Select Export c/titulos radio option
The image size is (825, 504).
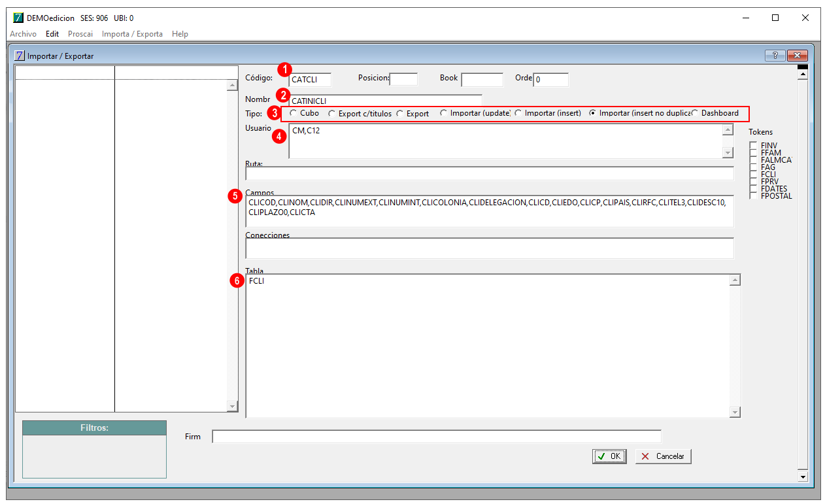click(x=331, y=114)
